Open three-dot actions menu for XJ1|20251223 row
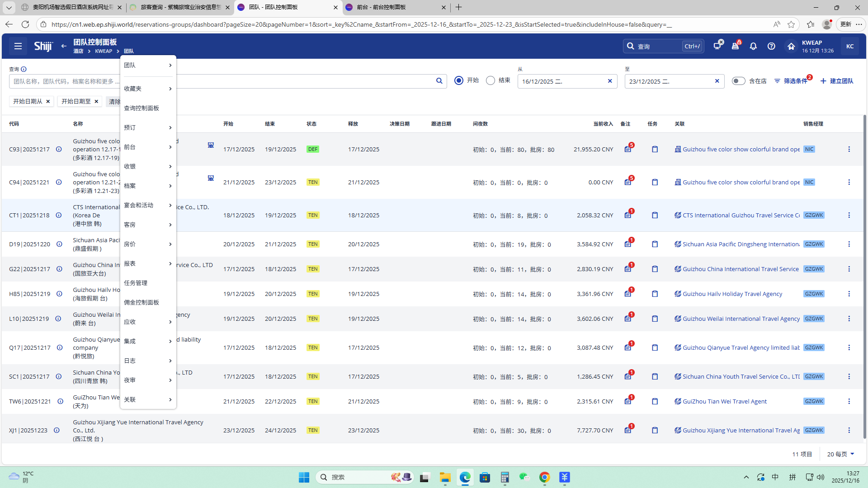This screenshot has width=868, height=488. coord(849,431)
